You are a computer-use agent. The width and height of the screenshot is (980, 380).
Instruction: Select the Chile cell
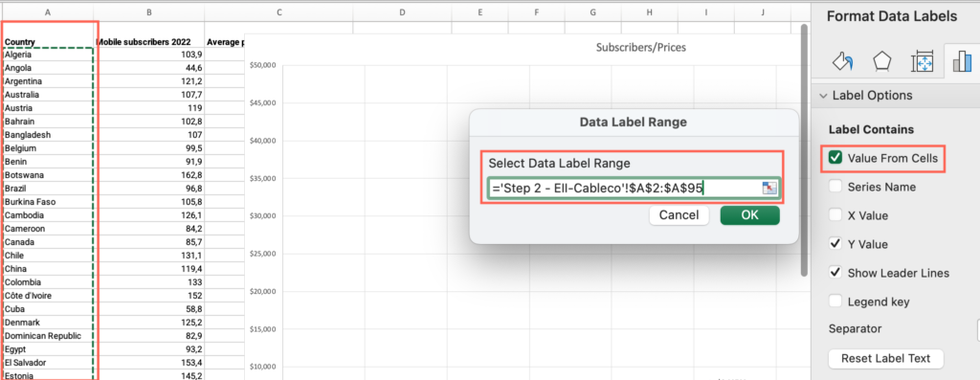(x=48, y=255)
